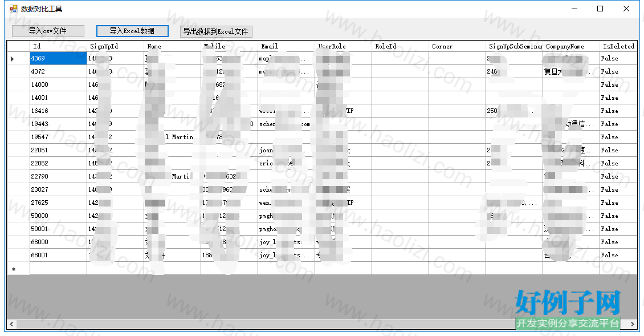Image resolution: width=644 pixels, height=336 pixels.
Task: Click the new-row asterisk row header
Action: [x=18, y=269]
